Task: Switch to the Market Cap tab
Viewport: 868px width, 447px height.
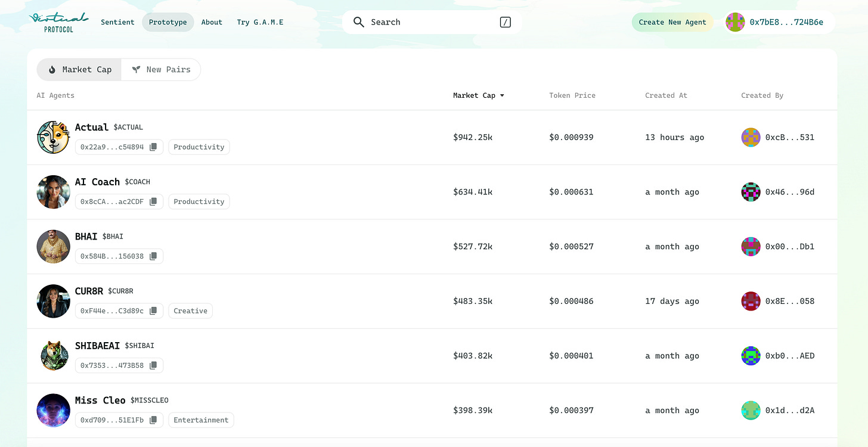Action: pos(79,70)
